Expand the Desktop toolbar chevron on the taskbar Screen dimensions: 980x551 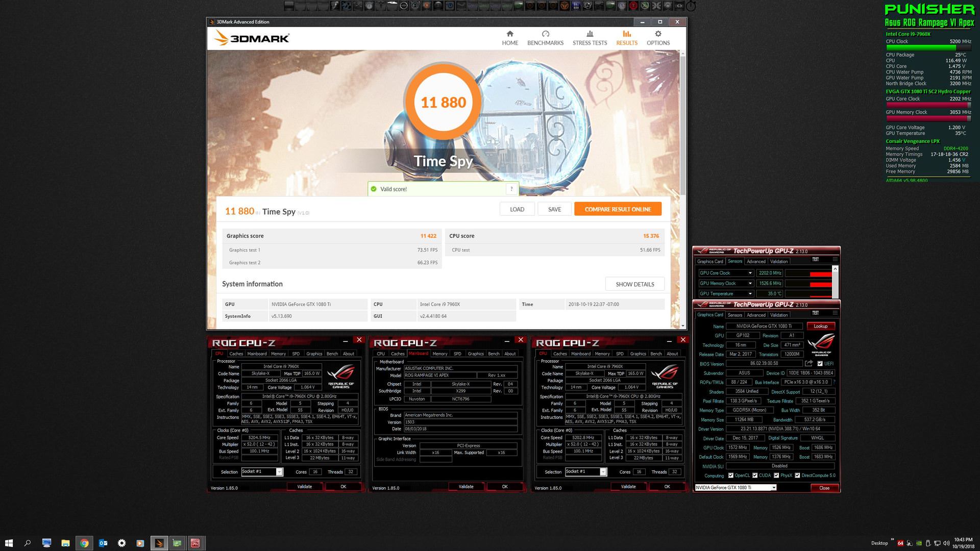[892, 539]
